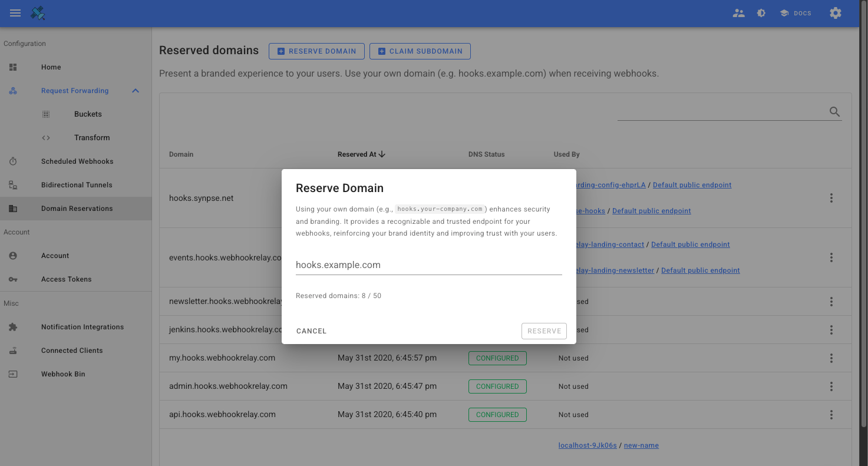Open the new-name link

tap(641, 445)
